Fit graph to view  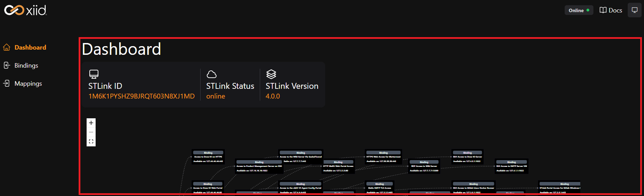tap(91, 142)
